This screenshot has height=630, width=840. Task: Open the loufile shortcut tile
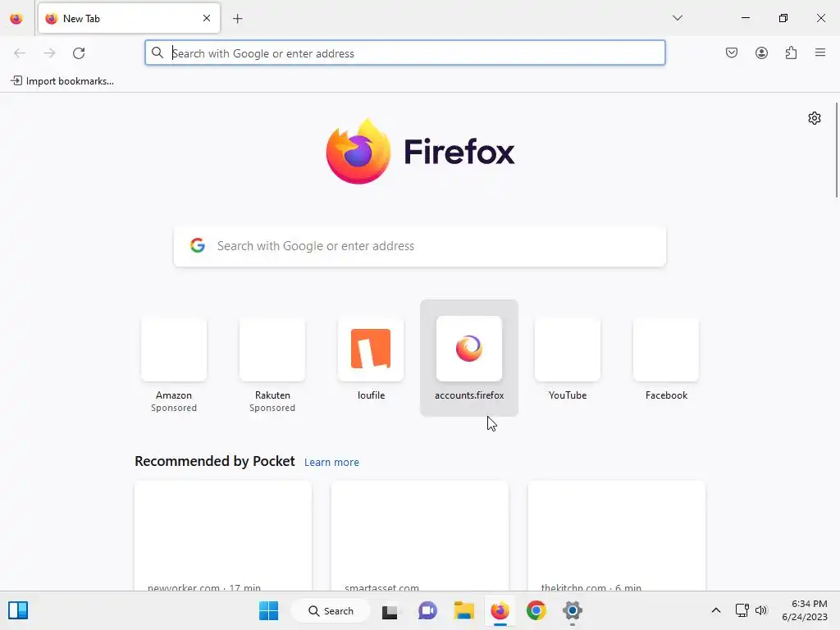point(371,358)
